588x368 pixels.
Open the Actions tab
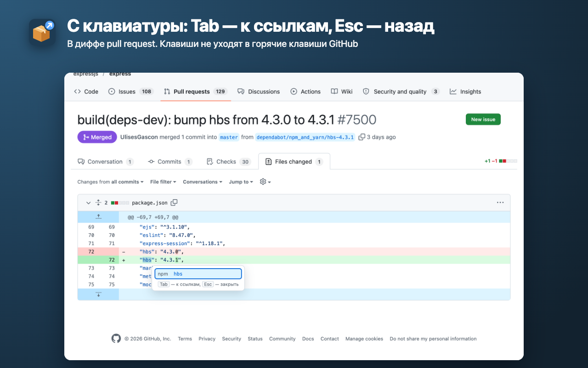(305, 92)
